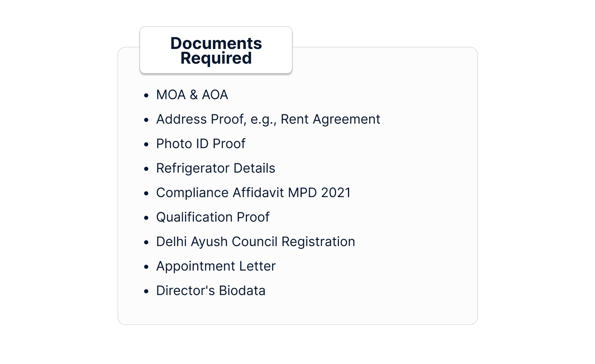Click the bullet next to Director's Biodata
Viewport: 595px width, 364px height.
[x=146, y=291]
